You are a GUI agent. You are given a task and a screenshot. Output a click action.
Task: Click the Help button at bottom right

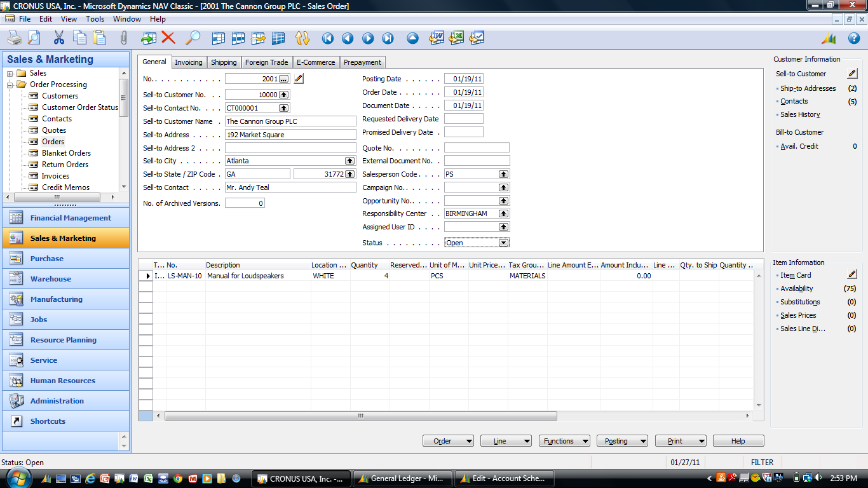[738, 441]
